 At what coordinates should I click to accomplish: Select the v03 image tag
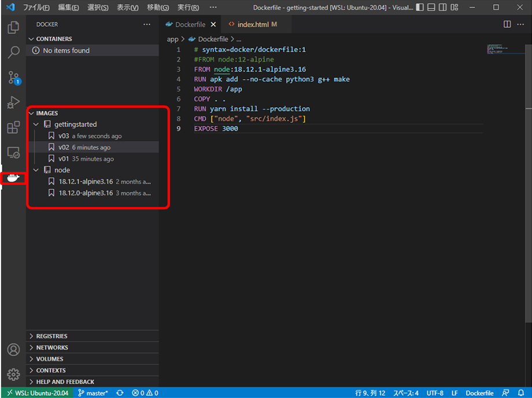tap(93, 136)
